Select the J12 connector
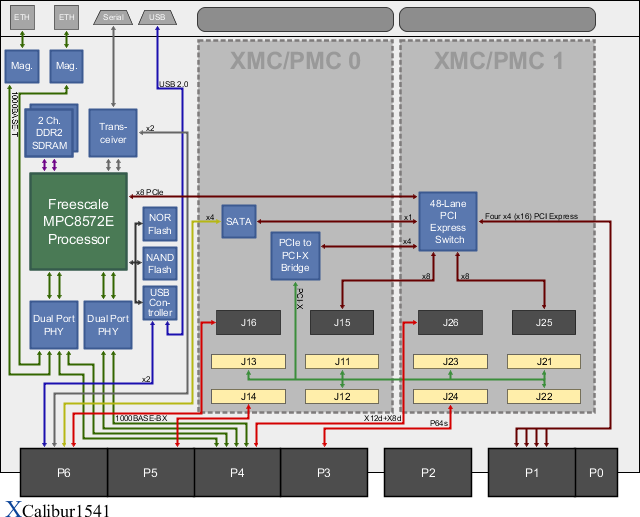The width and height of the screenshot is (640, 517). click(x=342, y=396)
